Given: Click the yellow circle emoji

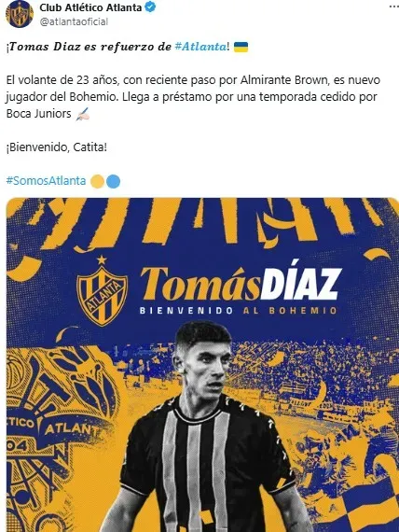Looking at the screenshot, I should point(97,181).
